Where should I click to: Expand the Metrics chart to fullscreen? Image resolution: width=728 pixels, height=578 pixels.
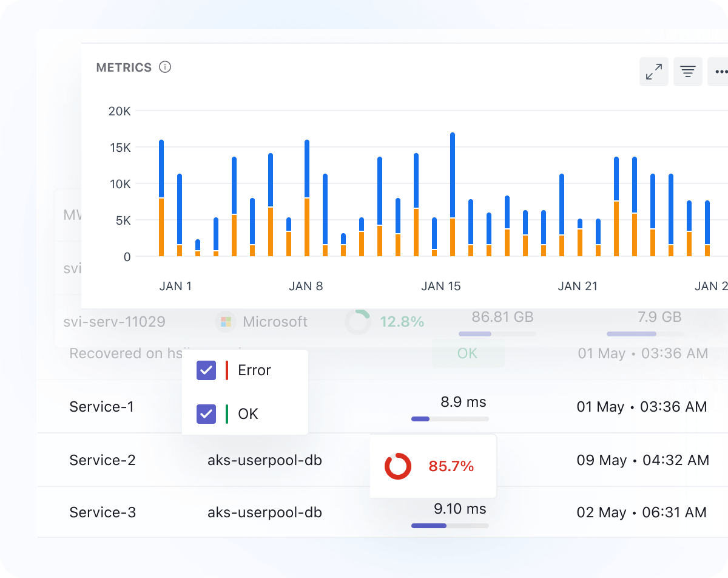point(654,72)
